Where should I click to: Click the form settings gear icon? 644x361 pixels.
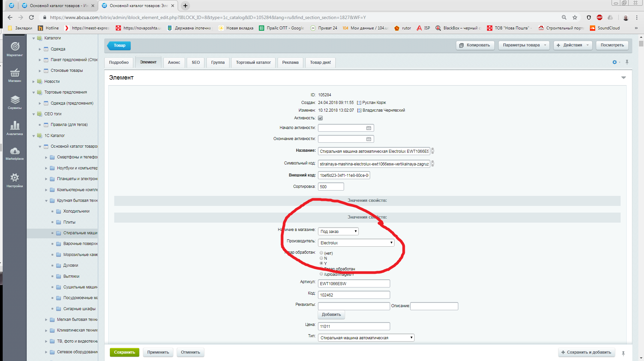tap(615, 62)
